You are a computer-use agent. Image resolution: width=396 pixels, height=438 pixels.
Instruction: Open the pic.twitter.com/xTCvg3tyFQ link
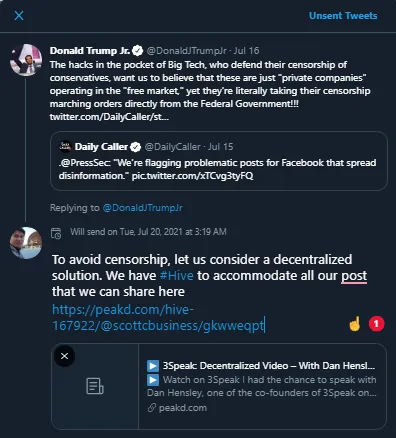[x=192, y=176]
